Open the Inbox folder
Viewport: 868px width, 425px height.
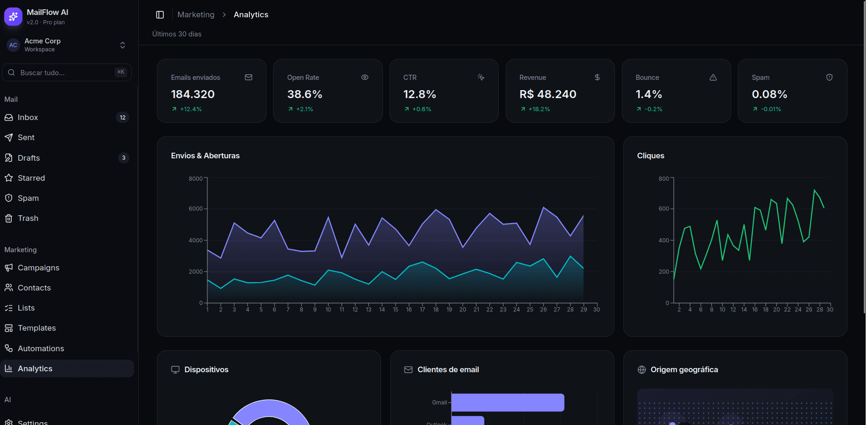coord(67,118)
